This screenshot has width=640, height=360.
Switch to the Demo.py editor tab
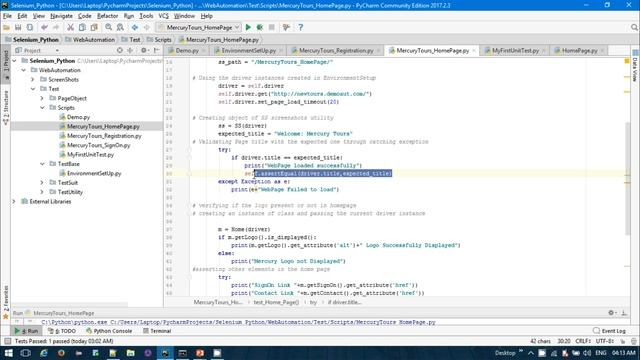coord(187,51)
